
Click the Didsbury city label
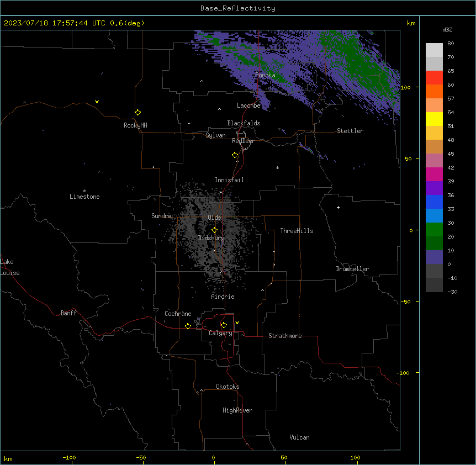(211, 238)
